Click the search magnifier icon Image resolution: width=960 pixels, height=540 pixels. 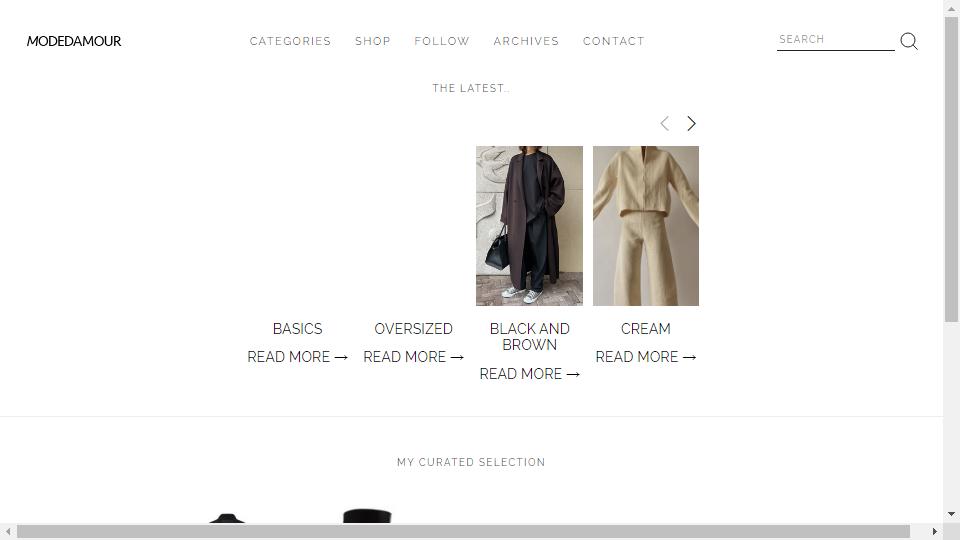pos(909,41)
